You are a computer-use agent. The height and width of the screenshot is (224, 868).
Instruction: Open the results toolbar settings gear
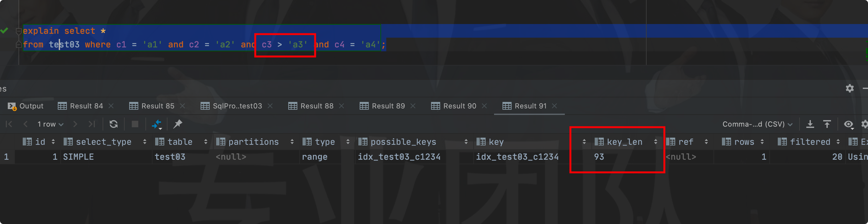tap(865, 124)
